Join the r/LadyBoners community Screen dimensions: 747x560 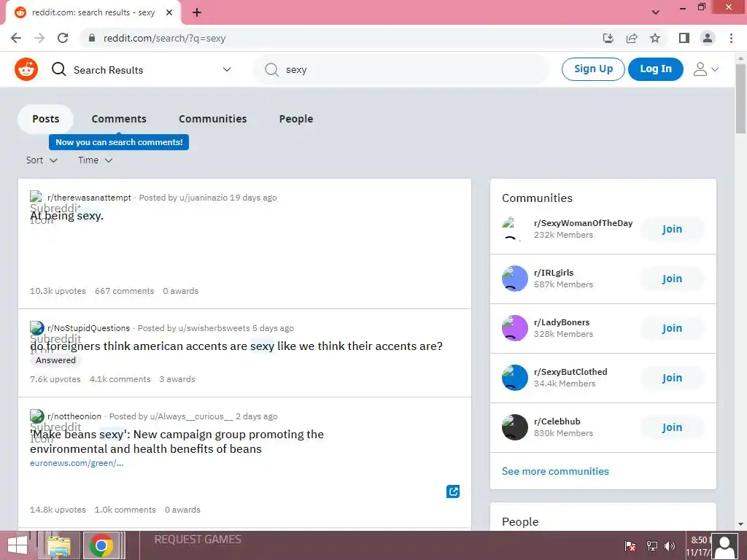point(672,328)
